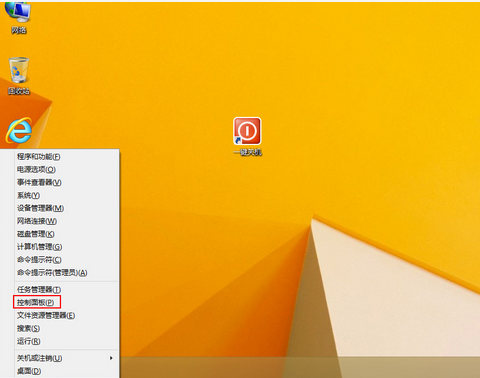Select the 回收站 recycle bin icon

[19, 76]
